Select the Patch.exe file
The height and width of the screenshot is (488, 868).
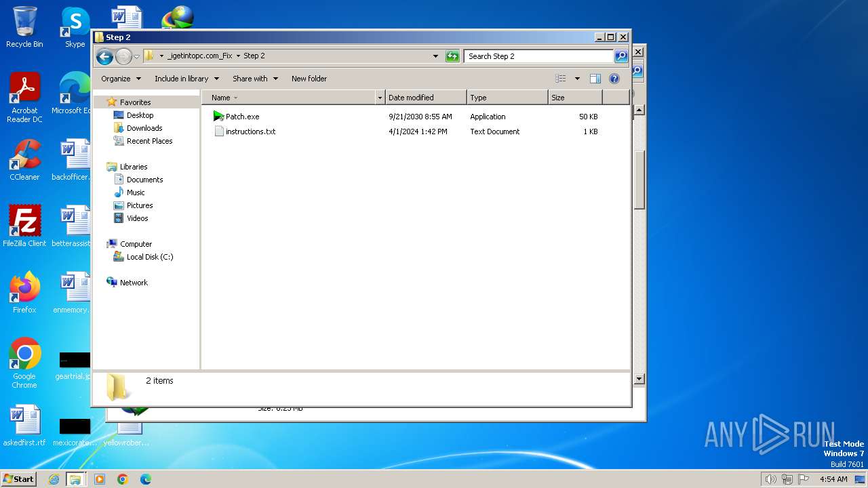coord(242,117)
